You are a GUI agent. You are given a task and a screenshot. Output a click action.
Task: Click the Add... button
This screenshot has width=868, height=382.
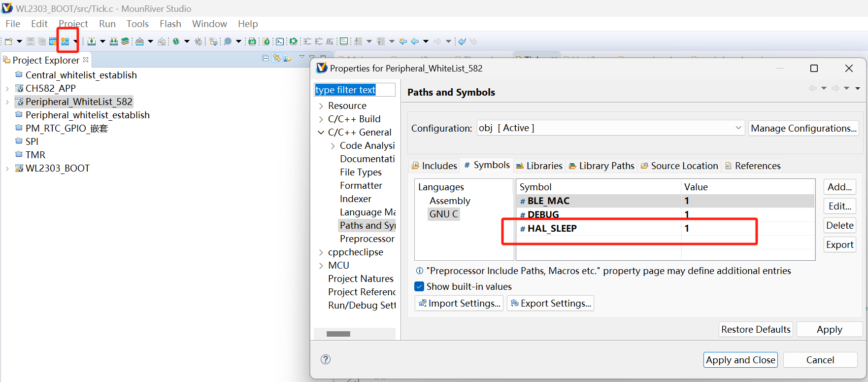point(839,187)
